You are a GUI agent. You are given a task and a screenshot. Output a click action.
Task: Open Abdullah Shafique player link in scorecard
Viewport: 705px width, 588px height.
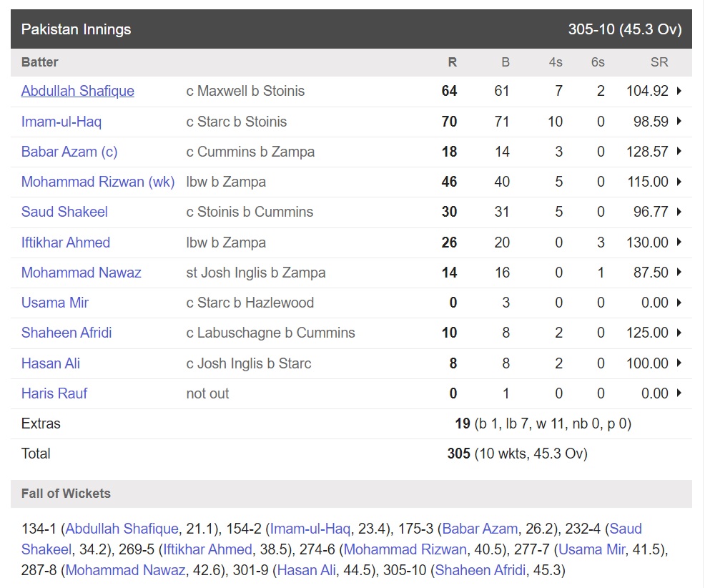pyautogui.click(x=77, y=91)
